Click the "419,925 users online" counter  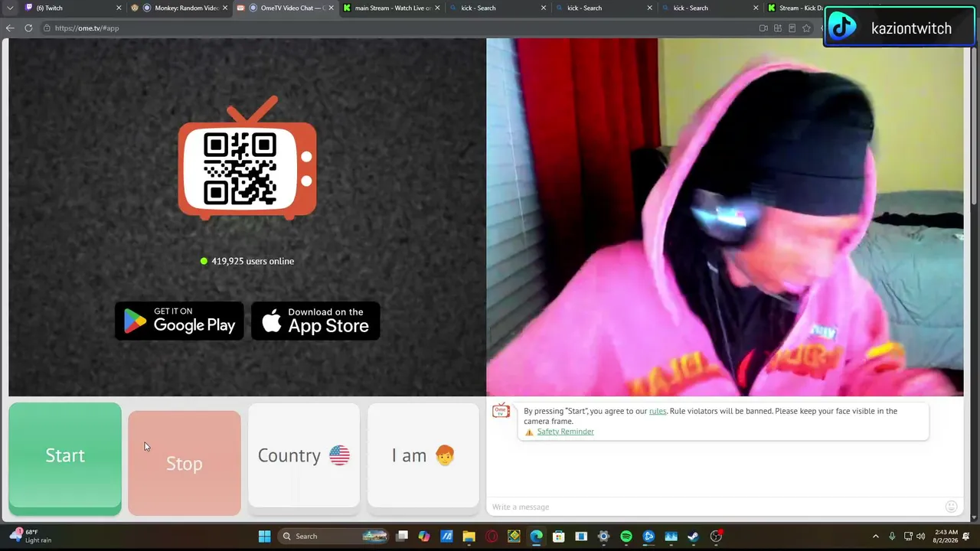[x=247, y=261]
